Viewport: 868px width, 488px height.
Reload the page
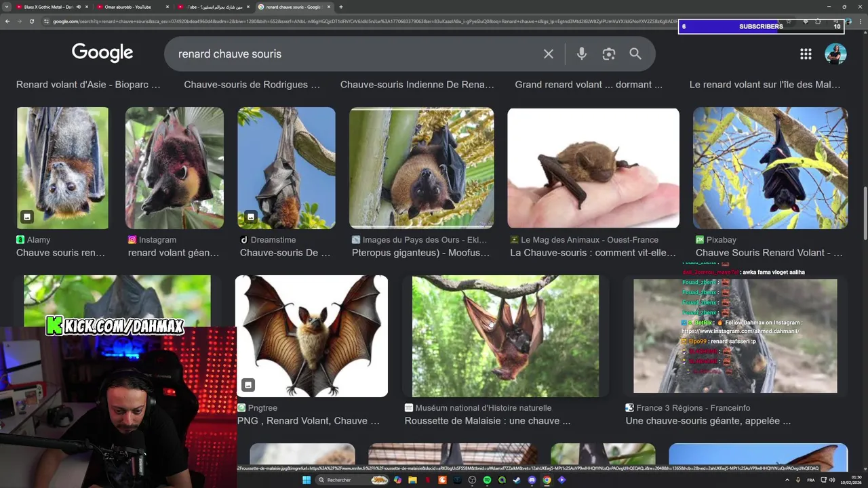[x=32, y=21]
